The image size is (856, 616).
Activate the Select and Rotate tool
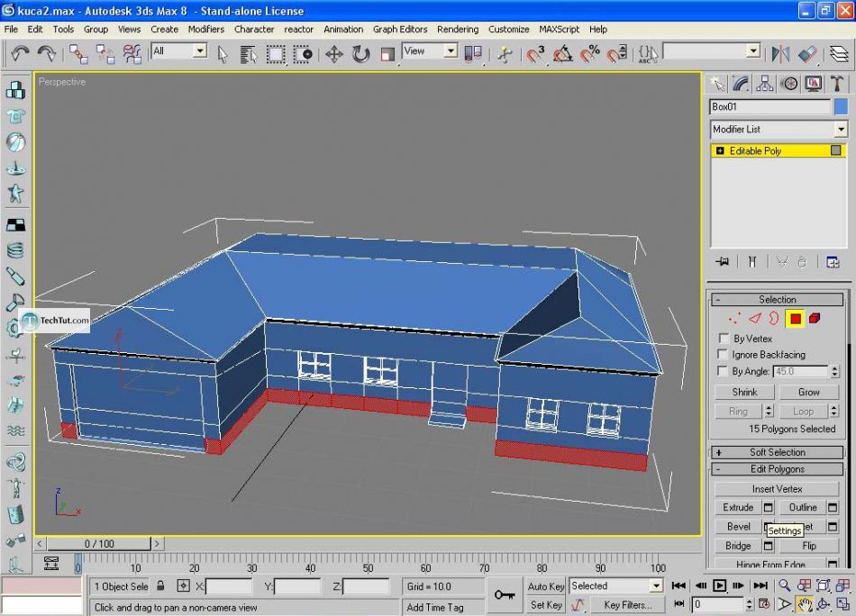coord(360,54)
